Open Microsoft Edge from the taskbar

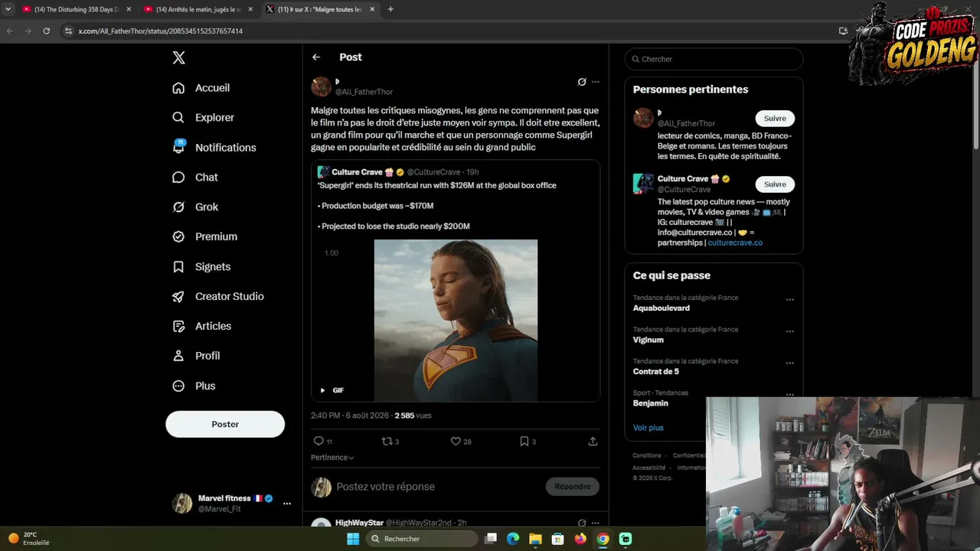tap(513, 539)
